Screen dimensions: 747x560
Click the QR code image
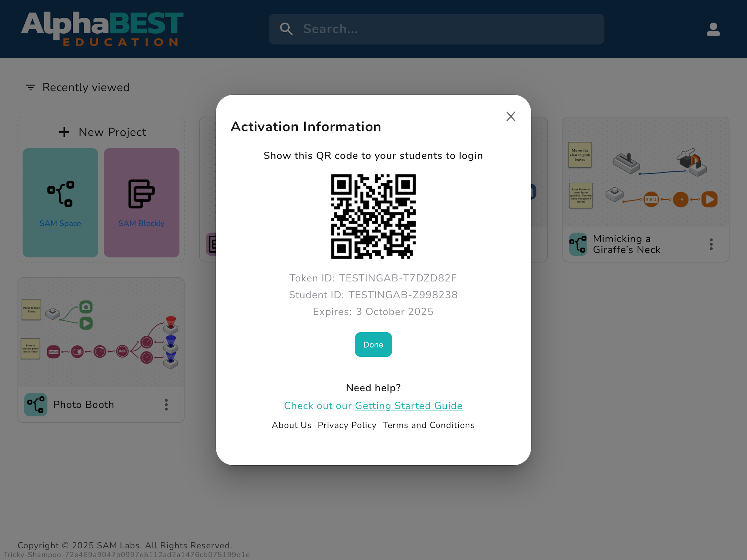pos(373,216)
